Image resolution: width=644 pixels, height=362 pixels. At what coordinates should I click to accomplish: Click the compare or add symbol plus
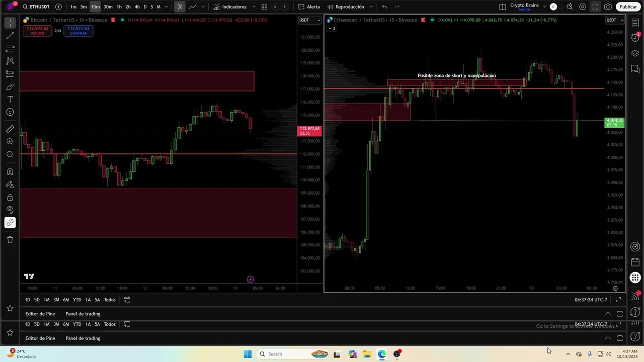58,7
